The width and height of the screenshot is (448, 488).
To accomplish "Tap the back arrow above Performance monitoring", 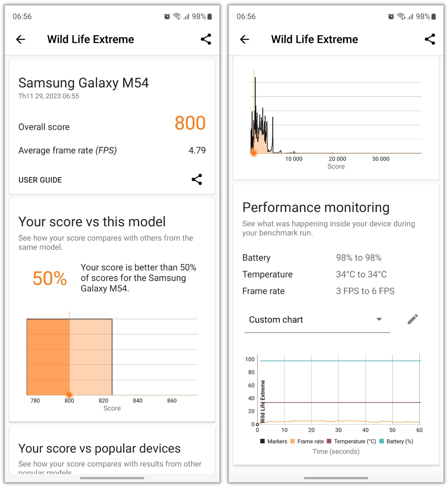I will tap(244, 39).
